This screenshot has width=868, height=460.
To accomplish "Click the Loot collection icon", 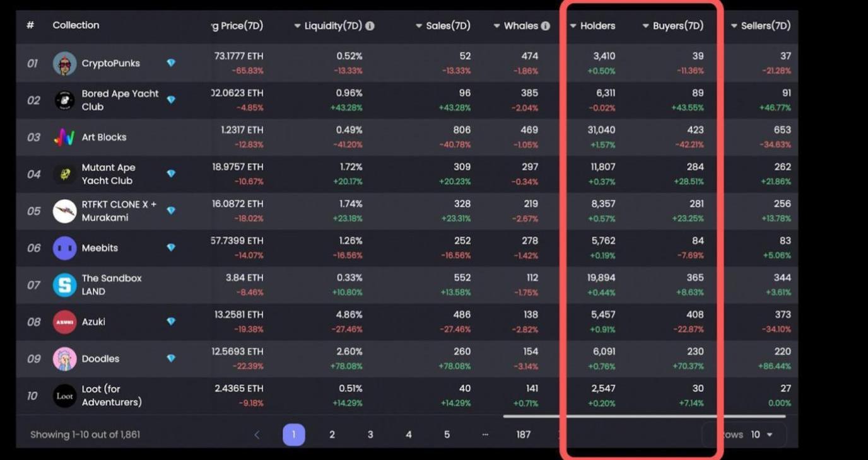I will click(64, 396).
